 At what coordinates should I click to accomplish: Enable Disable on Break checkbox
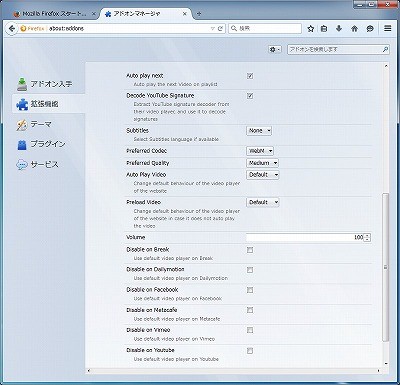(x=250, y=250)
